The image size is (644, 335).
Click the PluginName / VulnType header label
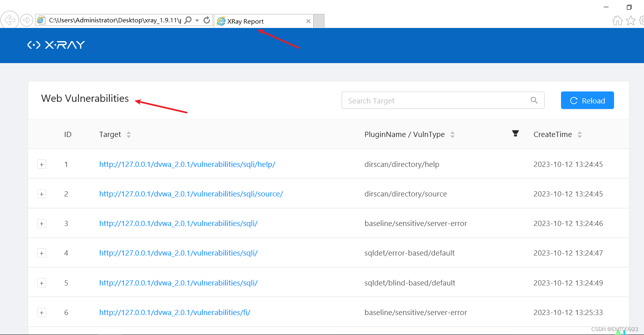coord(405,135)
